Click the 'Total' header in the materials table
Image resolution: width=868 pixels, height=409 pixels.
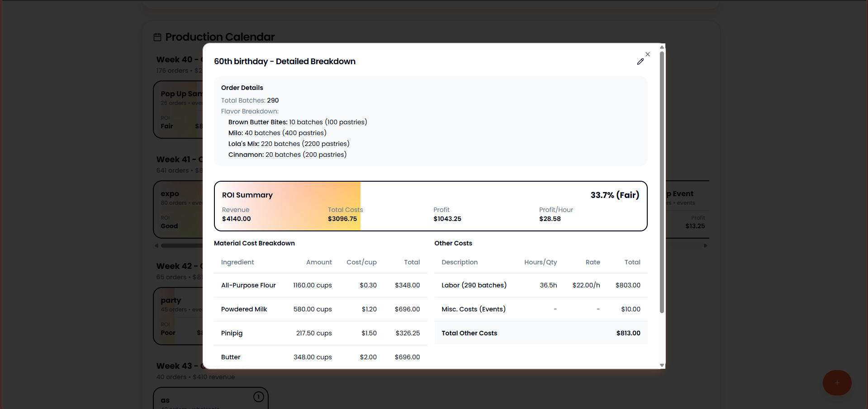(412, 262)
